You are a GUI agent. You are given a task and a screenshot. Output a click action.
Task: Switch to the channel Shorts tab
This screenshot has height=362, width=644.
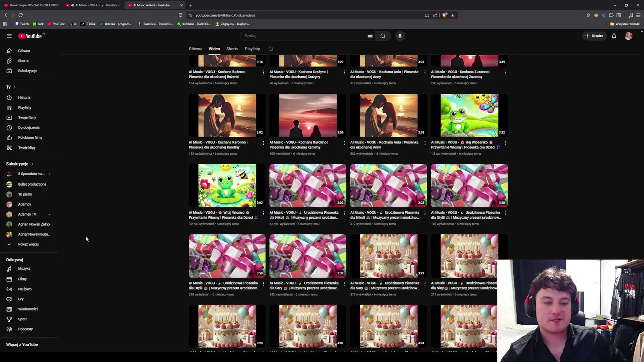tap(232, 49)
